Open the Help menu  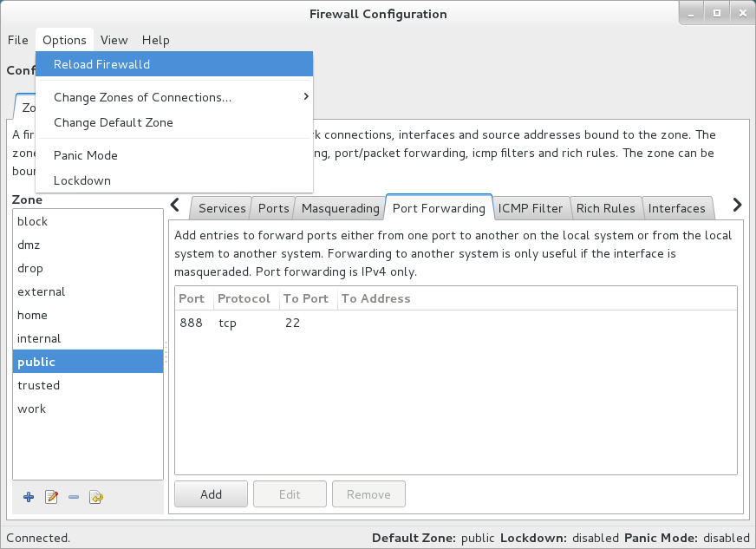pyautogui.click(x=156, y=40)
